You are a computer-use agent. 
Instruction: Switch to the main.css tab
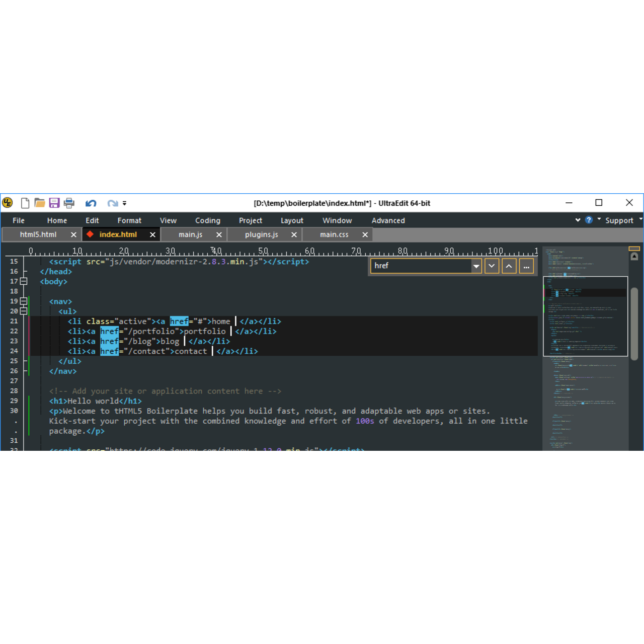click(334, 234)
